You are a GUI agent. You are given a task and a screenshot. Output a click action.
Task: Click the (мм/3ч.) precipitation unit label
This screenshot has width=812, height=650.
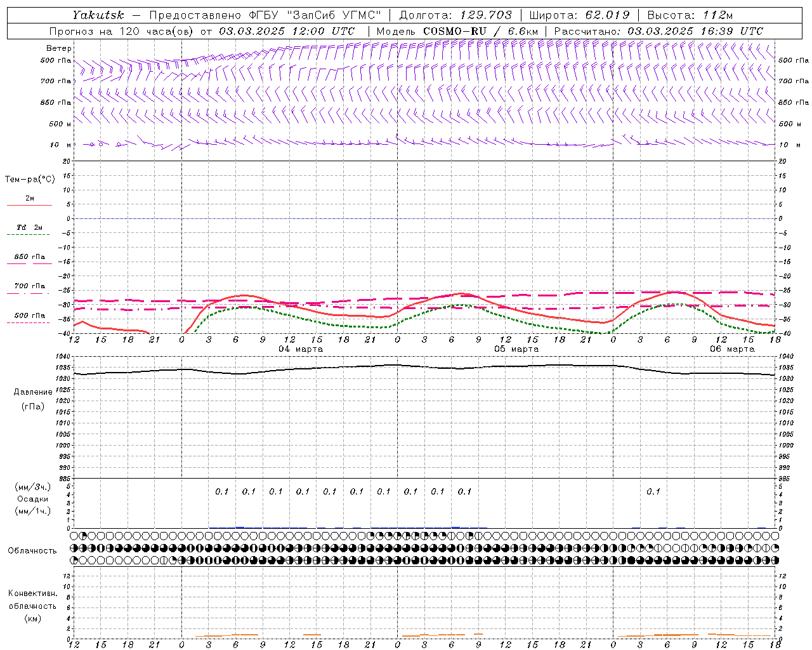tap(32, 487)
